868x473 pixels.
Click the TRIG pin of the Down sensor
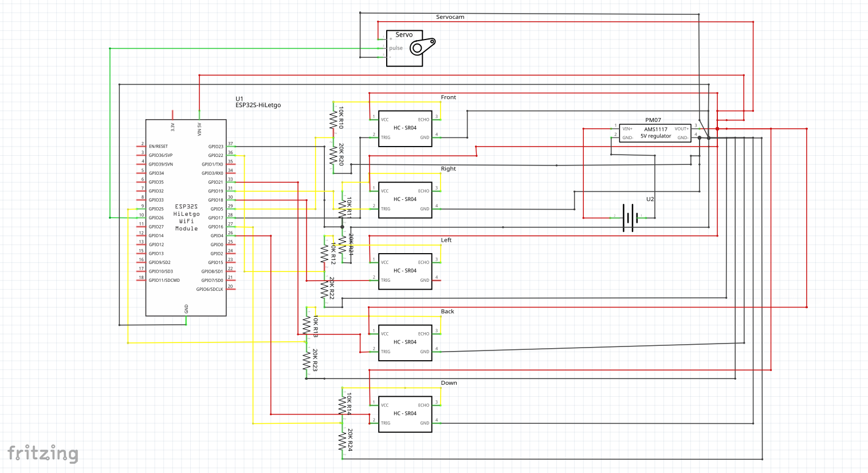tap(386, 423)
